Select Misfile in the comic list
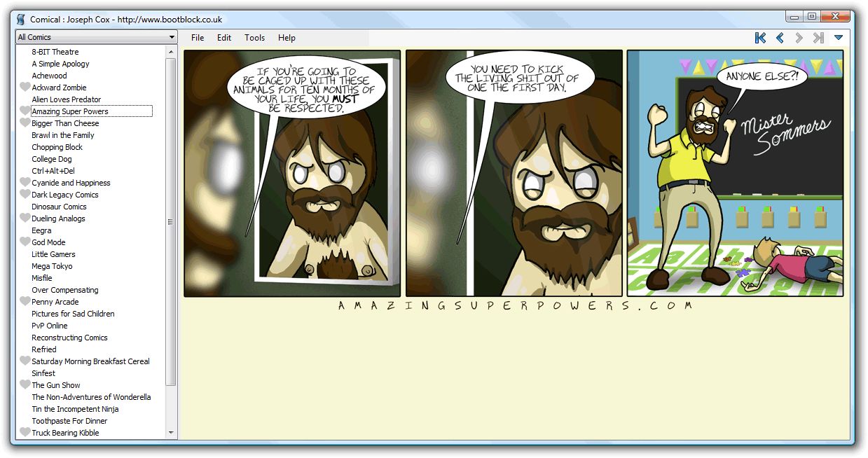 click(42, 278)
